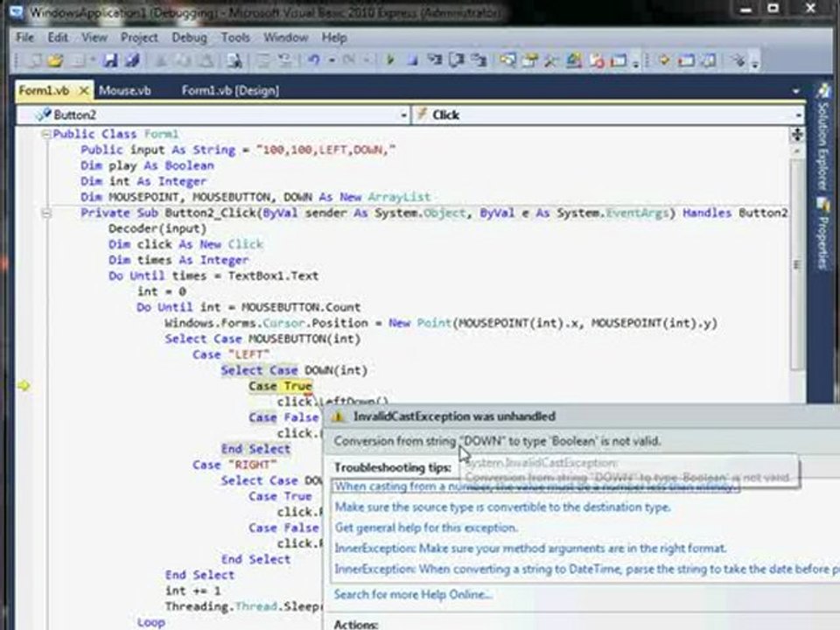Open the Properties Window toolbar icon
Screen dimensions: 840x630
(530, 60)
